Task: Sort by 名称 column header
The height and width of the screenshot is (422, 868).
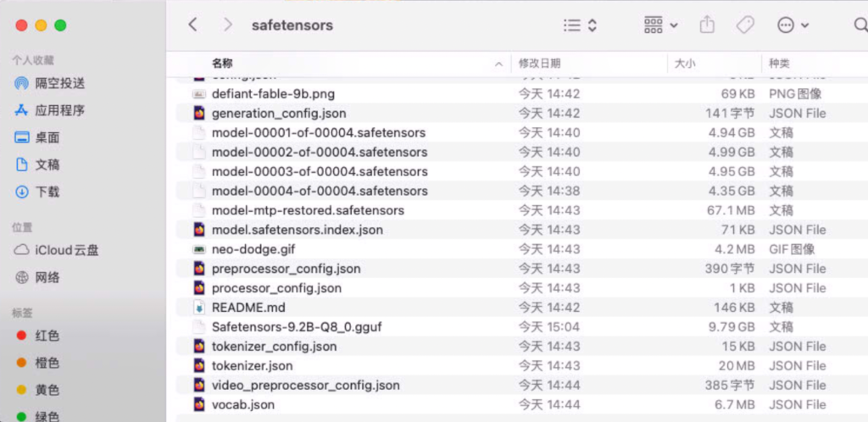Action: (222, 64)
